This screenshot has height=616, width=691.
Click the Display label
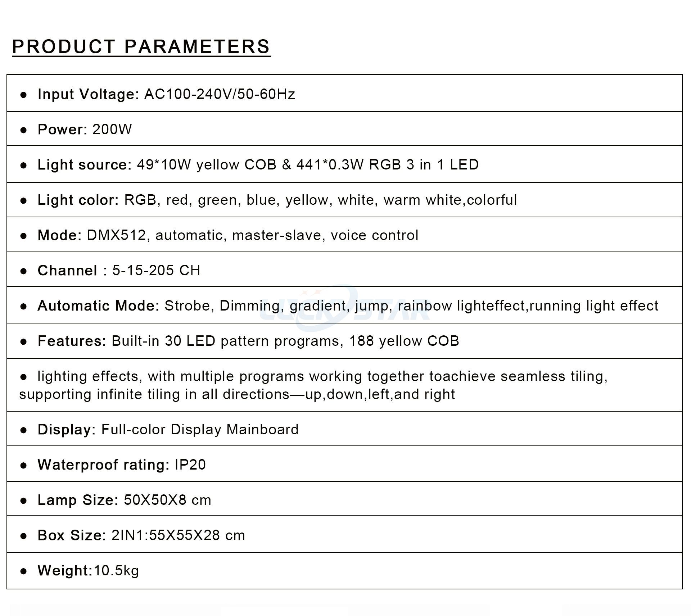(67, 430)
